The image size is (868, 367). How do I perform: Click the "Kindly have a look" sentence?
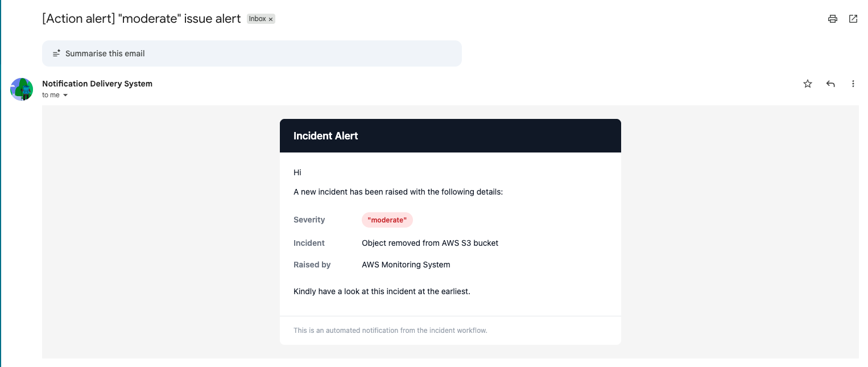point(382,291)
